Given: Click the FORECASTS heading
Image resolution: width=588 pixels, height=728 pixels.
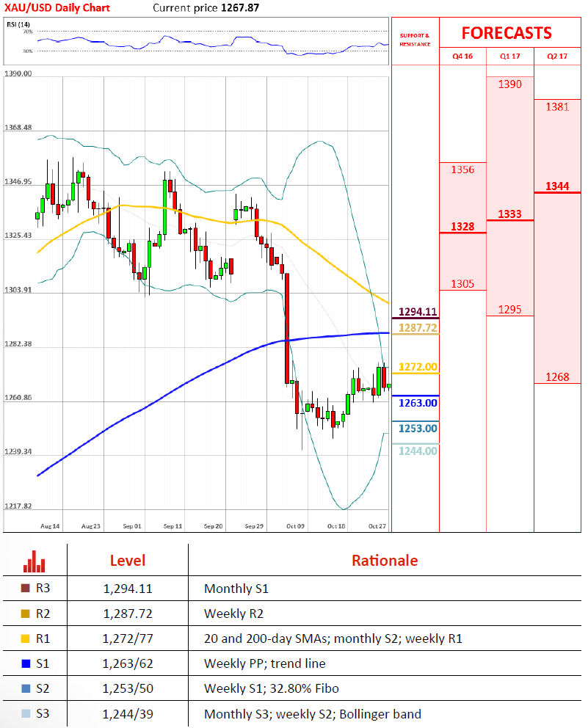Looking at the screenshot, I should coord(507,33).
